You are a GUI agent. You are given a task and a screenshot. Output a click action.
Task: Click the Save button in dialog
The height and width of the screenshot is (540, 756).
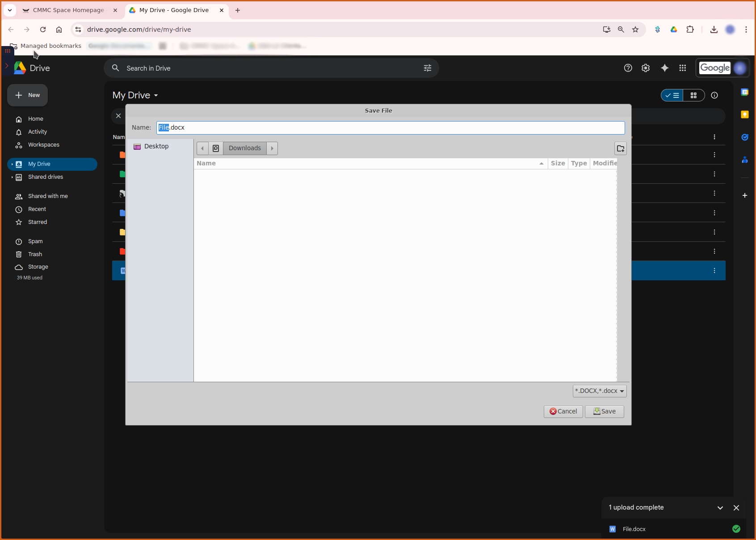[604, 411]
